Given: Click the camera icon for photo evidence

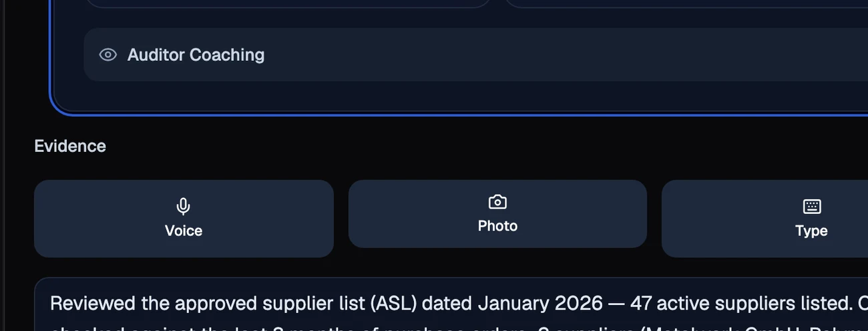Looking at the screenshot, I should (x=497, y=202).
